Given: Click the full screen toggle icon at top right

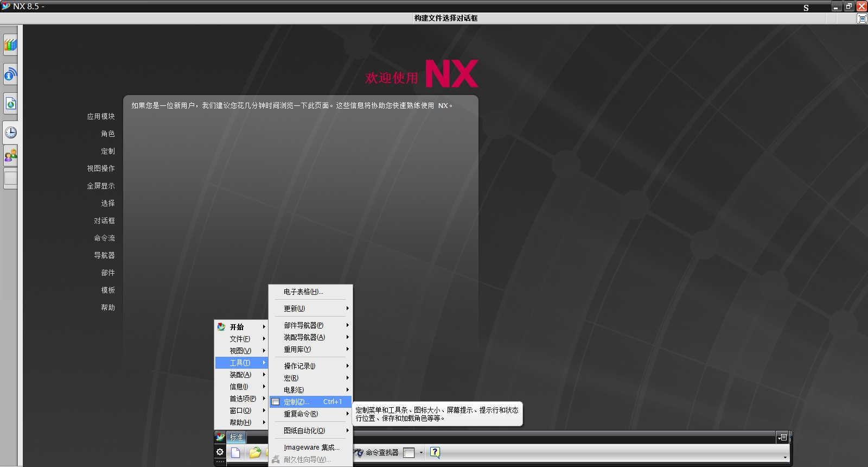Looking at the screenshot, I should pyautogui.click(x=862, y=18).
